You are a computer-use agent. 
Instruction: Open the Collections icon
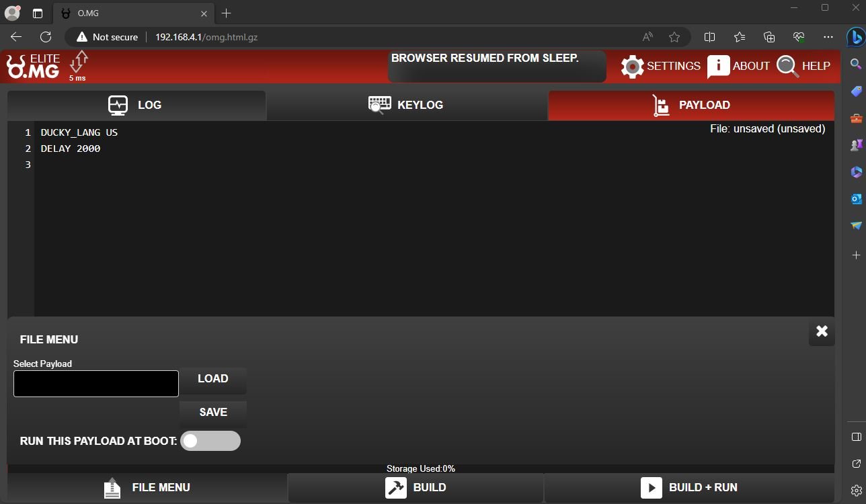pyautogui.click(x=769, y=37)
